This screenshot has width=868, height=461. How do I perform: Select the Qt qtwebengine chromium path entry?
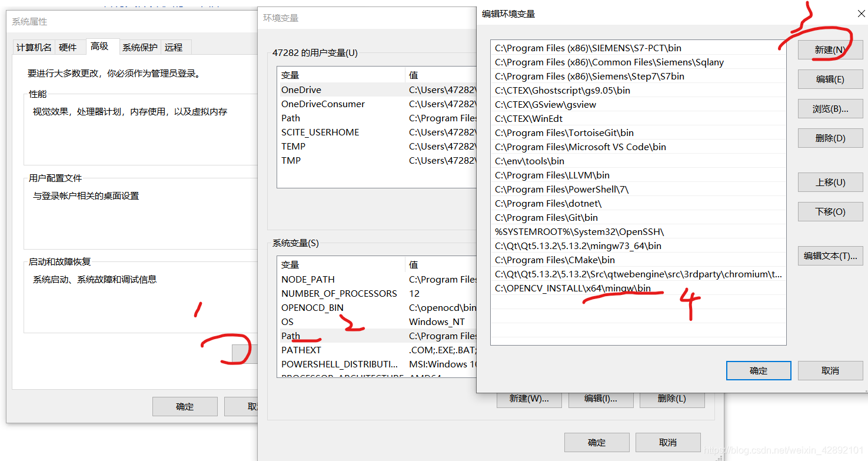pyautogui.click(x=638, y=274)
